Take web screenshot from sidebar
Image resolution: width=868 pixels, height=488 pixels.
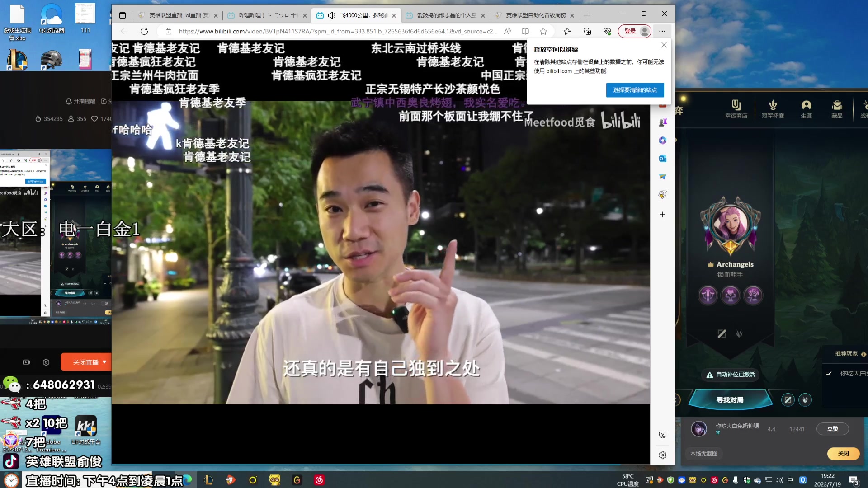662,435
